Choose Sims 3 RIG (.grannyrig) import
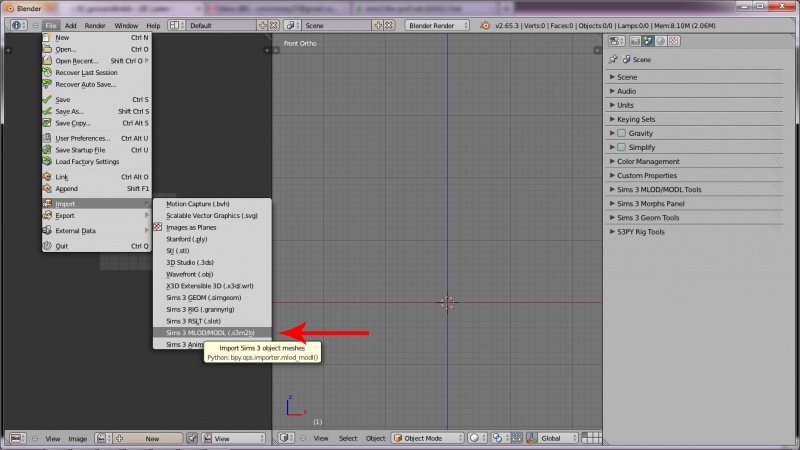 [x=212, y=309]
